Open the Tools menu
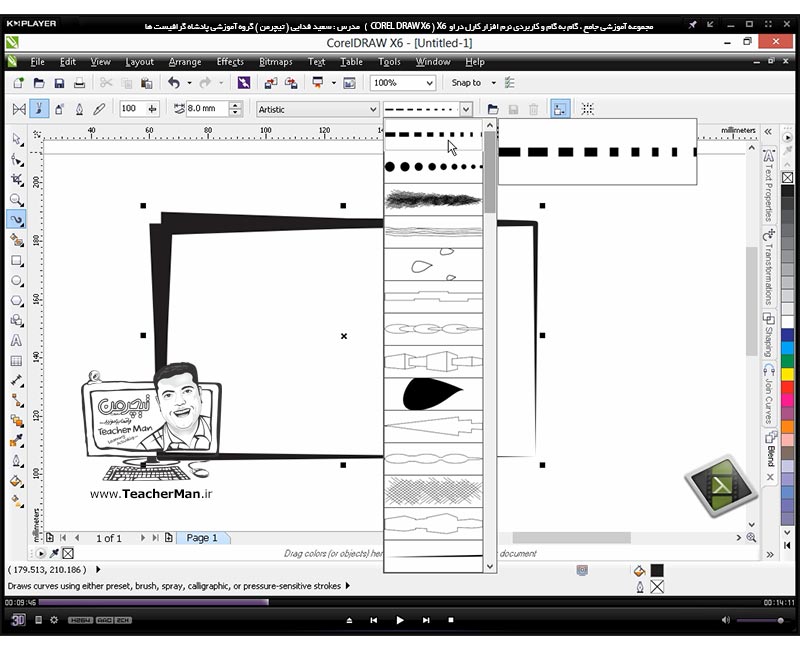This screenshot has height=650, width=800. click(x=389, y=62)
